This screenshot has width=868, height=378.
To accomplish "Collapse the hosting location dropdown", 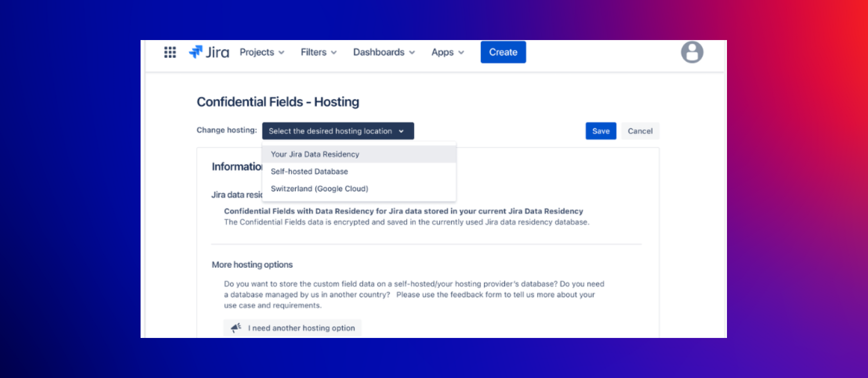I will pos(338,131).
